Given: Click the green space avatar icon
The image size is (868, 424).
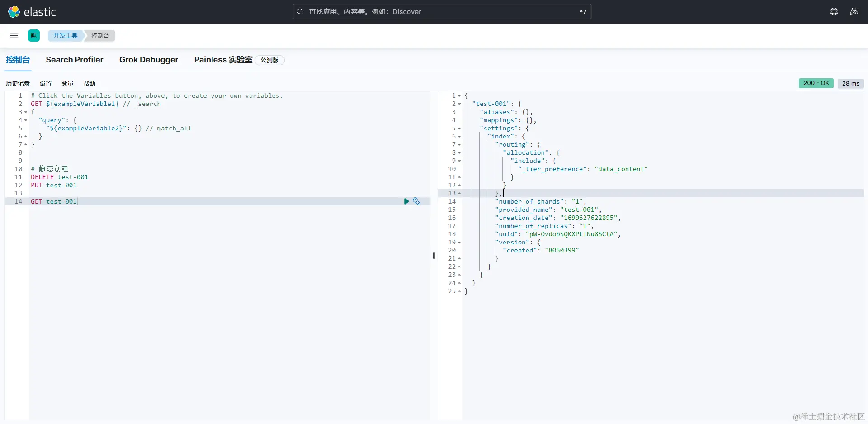Looking at the screenshot, I should pyautogui.click(x=34, y=35).
